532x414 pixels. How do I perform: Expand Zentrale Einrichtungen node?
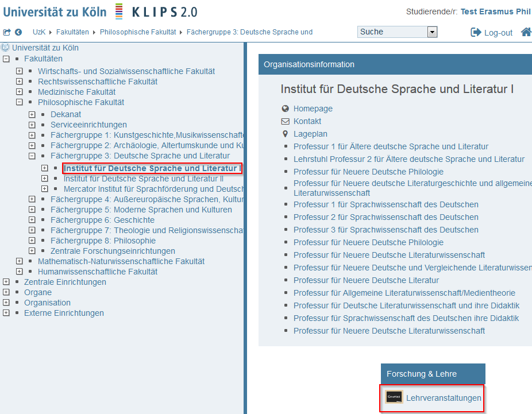6,282
